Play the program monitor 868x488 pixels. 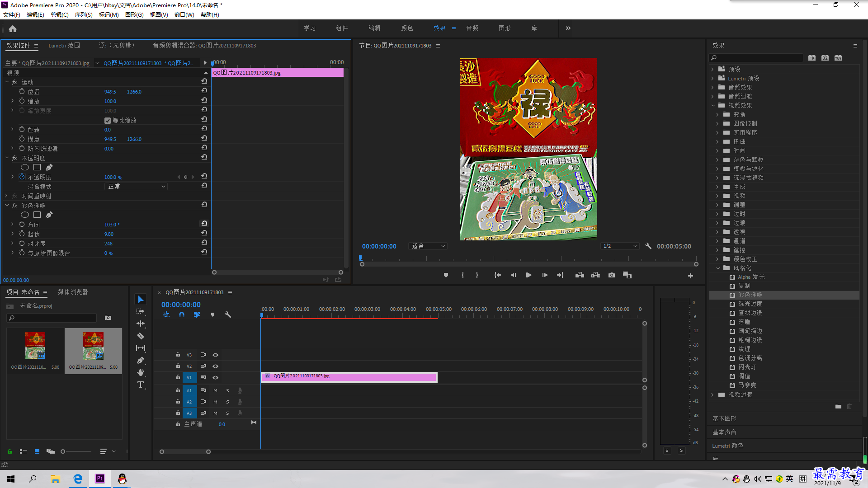(x=528, y=275)
